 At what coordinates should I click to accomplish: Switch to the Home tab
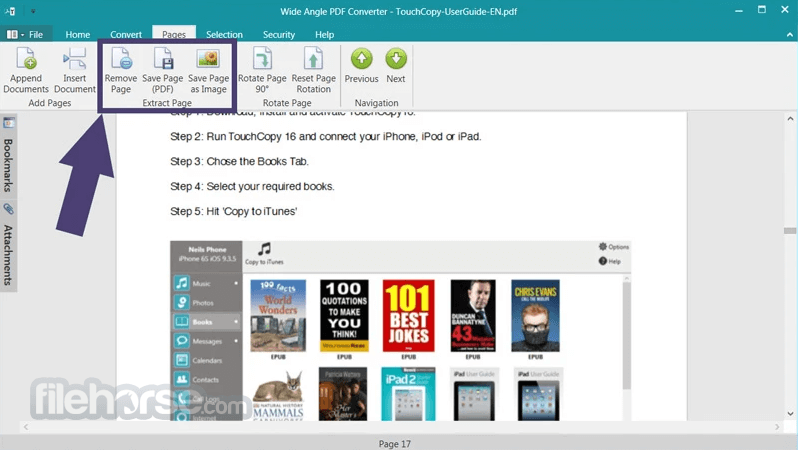click(x=77, y=35)
